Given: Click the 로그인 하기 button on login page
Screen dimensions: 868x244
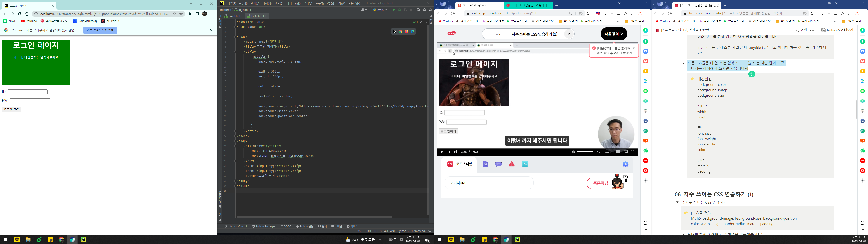Looking at the screenshot, I should pyautogui.click(x=12, y=110).
